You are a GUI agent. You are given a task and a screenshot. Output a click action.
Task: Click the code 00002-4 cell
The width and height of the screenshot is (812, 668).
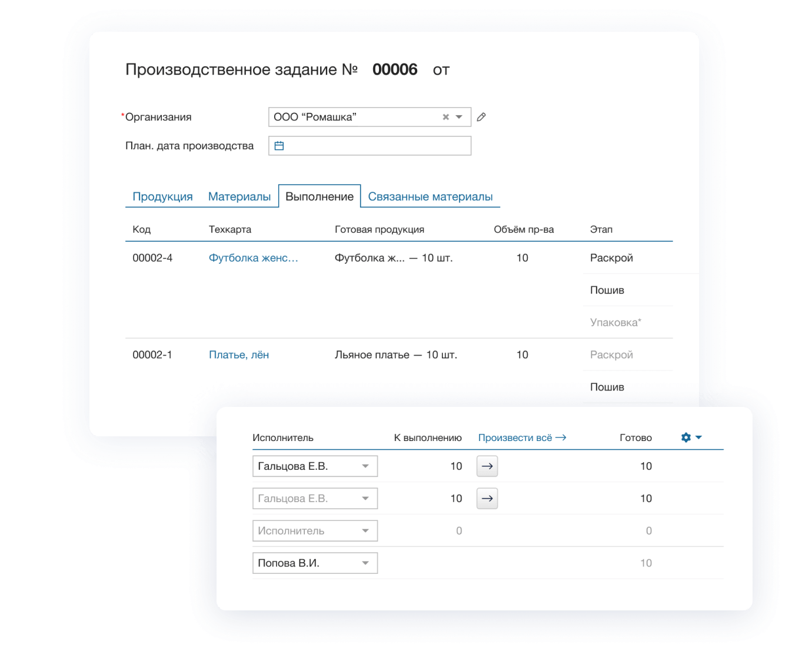pos(152,258)
